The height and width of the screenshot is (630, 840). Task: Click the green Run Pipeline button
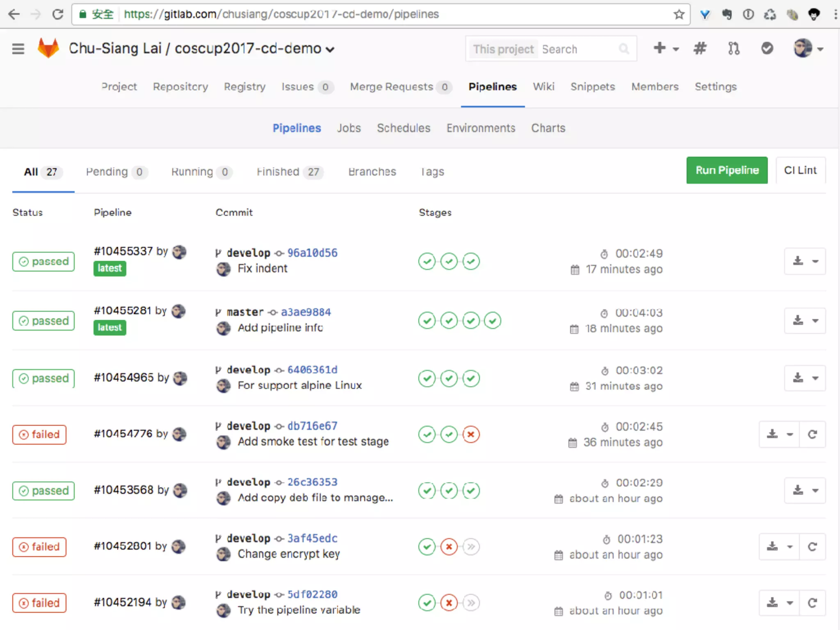tap(727, 170)
